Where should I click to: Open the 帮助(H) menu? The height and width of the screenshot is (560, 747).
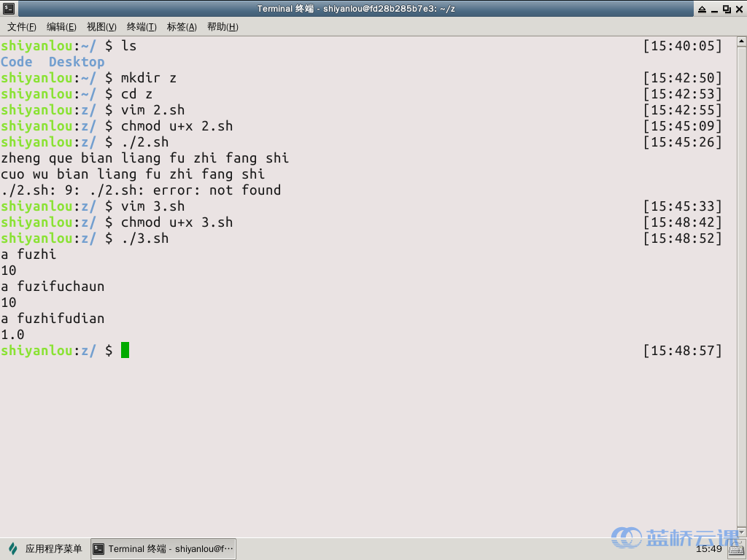(222, 27)
